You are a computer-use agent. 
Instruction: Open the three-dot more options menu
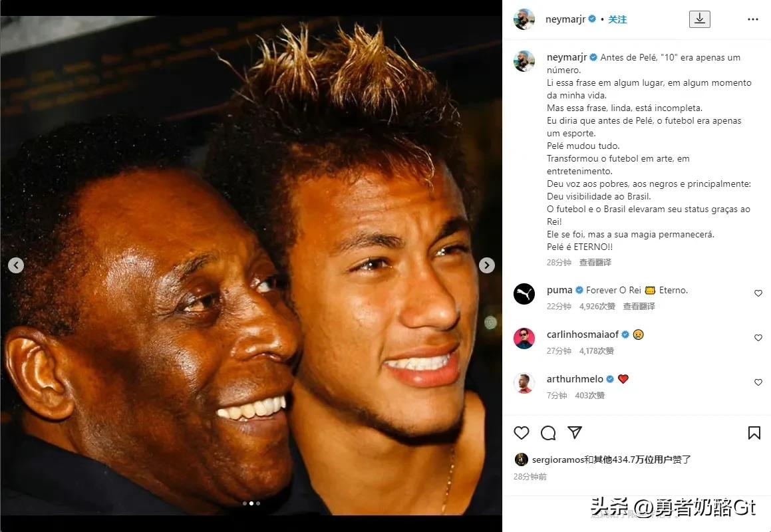click(x=753, y=19)
